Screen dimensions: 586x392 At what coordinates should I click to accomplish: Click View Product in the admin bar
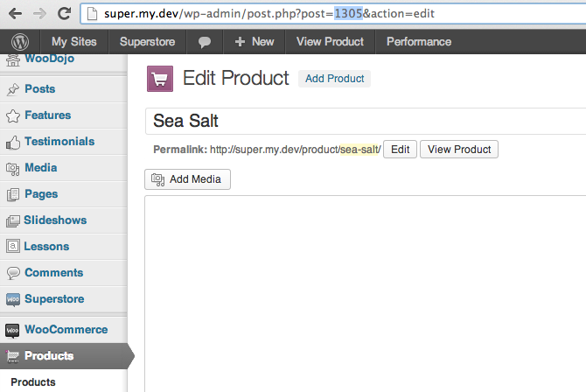coord(330,41)
